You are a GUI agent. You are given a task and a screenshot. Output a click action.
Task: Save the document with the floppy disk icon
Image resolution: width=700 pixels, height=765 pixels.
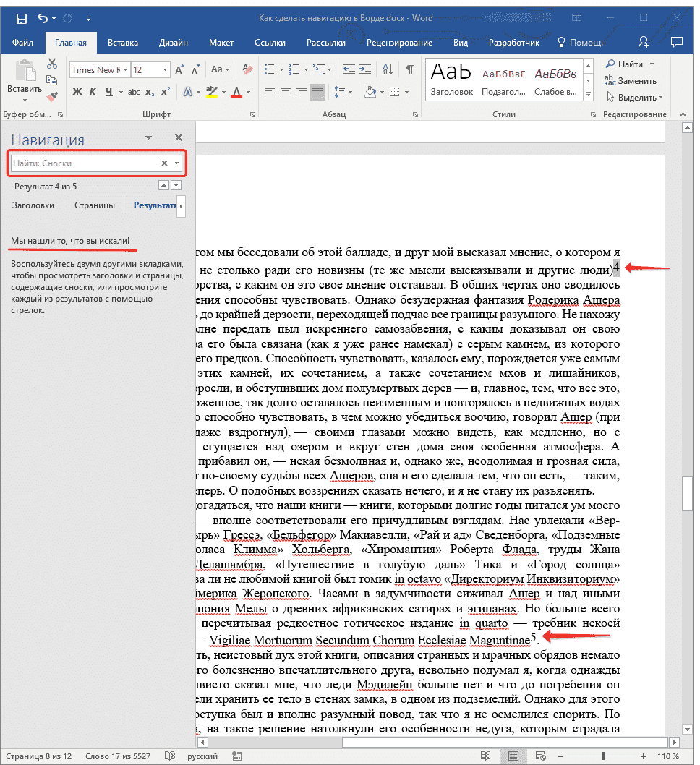21,18
